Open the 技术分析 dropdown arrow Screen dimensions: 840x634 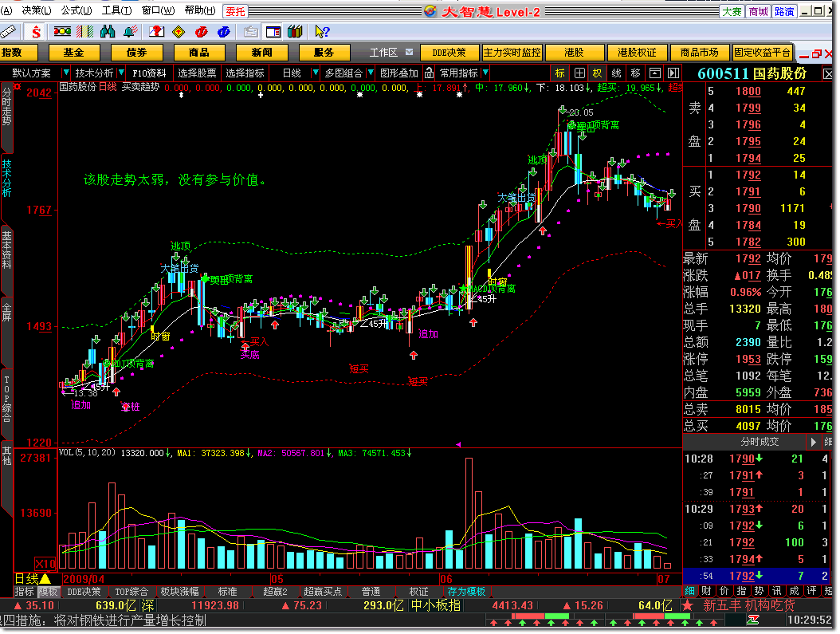[x=122, y=73]
